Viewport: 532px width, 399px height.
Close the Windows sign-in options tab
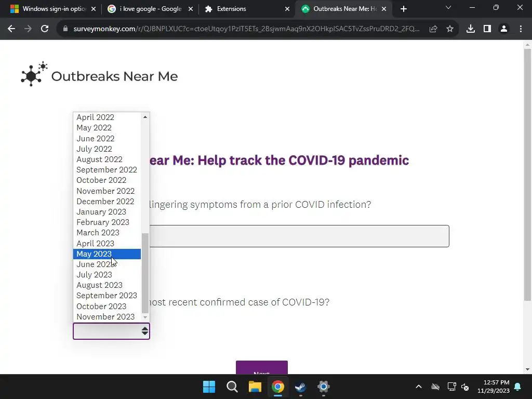[x=94, y=9]
